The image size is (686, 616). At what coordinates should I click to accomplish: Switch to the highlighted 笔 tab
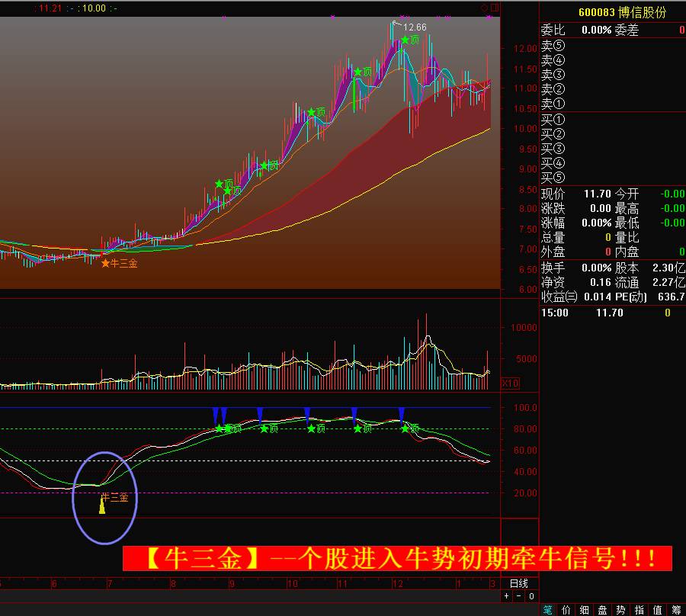pyautogui.click(x=550, y=610)
